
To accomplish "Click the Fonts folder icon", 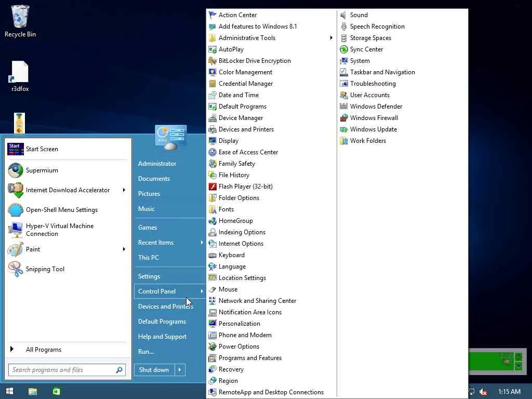I will pos(212,209).
